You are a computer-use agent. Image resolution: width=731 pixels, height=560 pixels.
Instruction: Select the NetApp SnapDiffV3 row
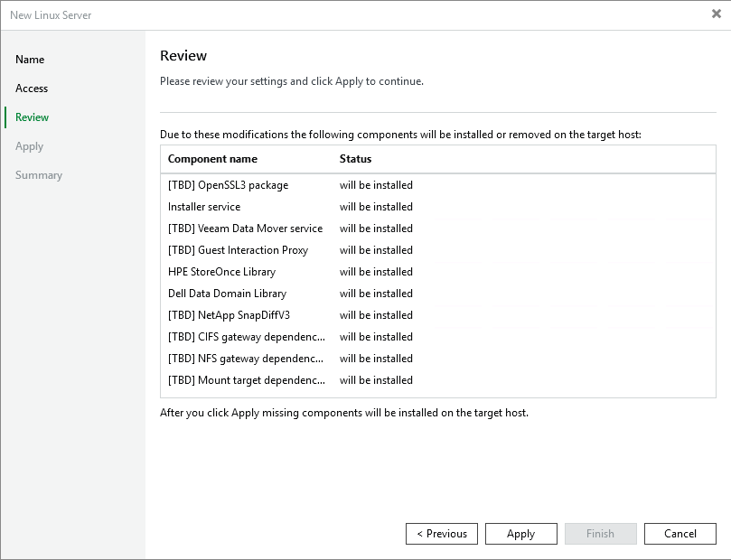pyautogui.click(x=229, y=315)
